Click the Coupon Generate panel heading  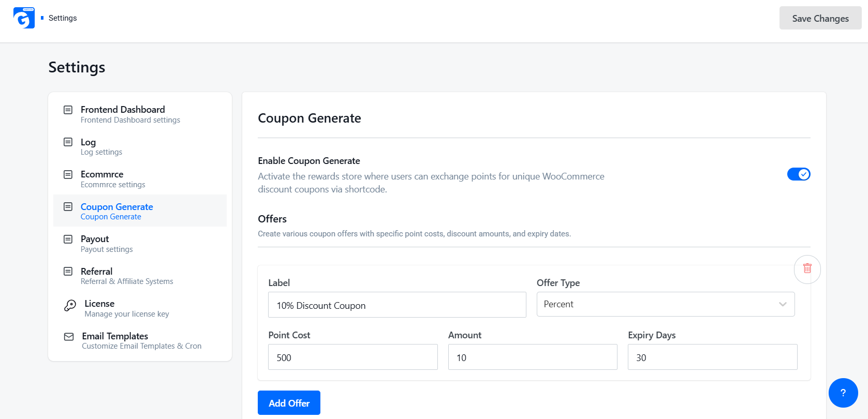tap(310, 118)
